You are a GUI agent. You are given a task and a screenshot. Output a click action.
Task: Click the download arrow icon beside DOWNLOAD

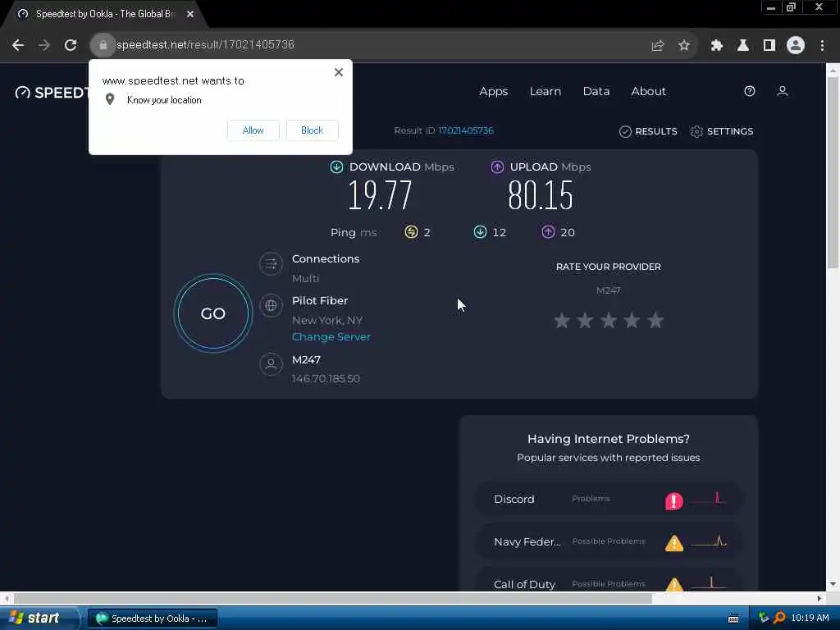click(x=336, y=167)
